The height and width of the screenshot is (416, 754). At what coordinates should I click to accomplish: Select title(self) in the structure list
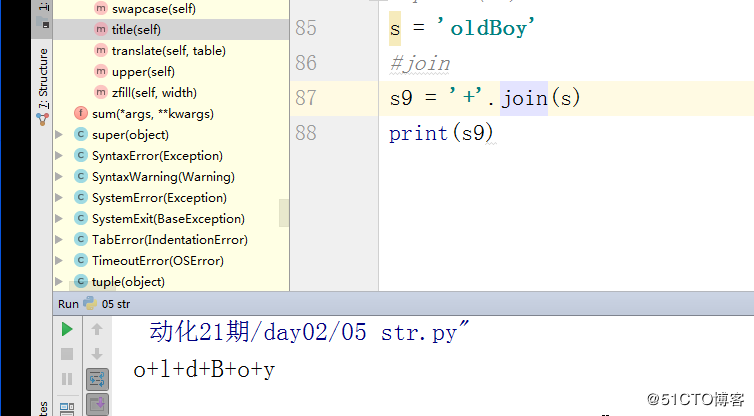pyautogui.click(x=136, y=30)
